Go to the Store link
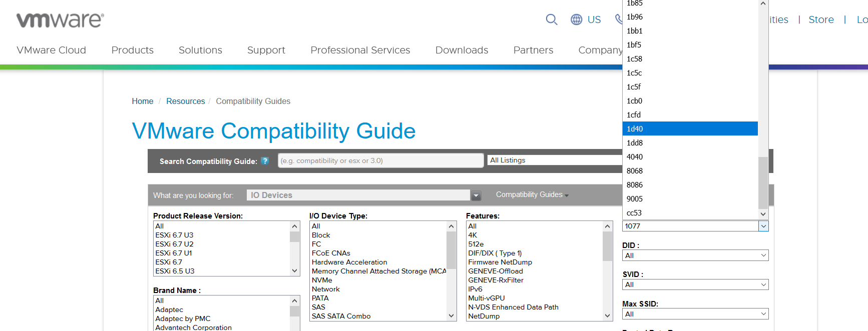This screenshot has height=331, width=868. 821,19
